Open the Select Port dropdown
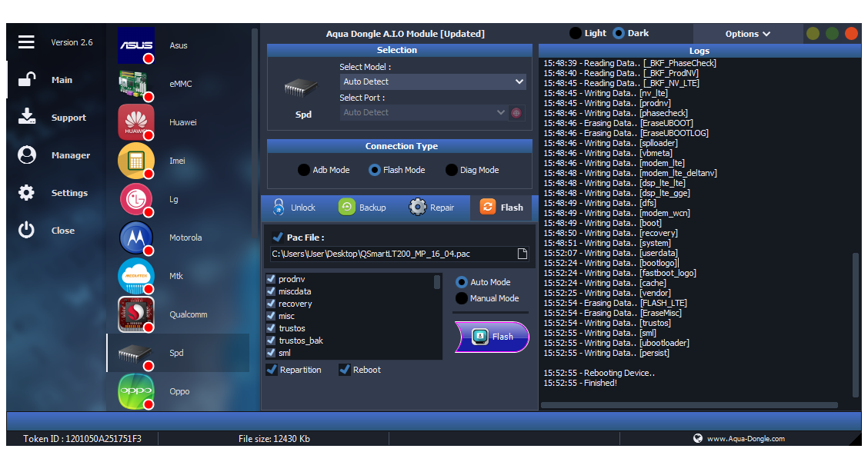 (424, 112)
